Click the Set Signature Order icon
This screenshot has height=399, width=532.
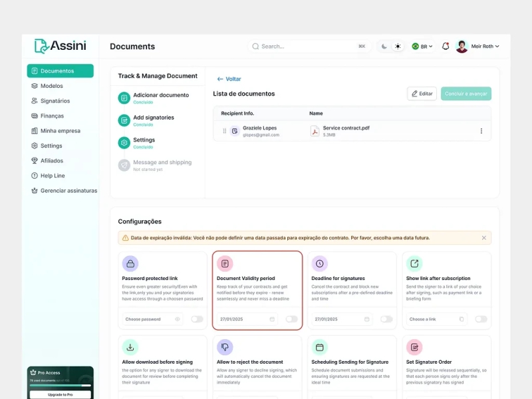coord(414,347)
